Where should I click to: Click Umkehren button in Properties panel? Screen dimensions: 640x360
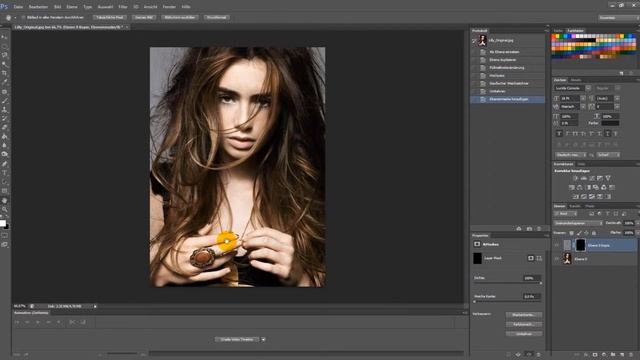[524, 333]
